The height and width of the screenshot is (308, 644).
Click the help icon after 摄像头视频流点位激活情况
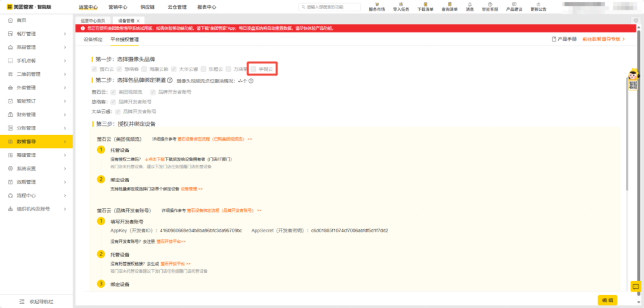250,81
